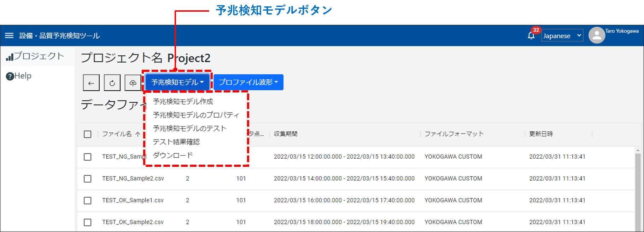
Task: Collapse the 予兆検知モデル dropdown button
Action: pos(177,82)
